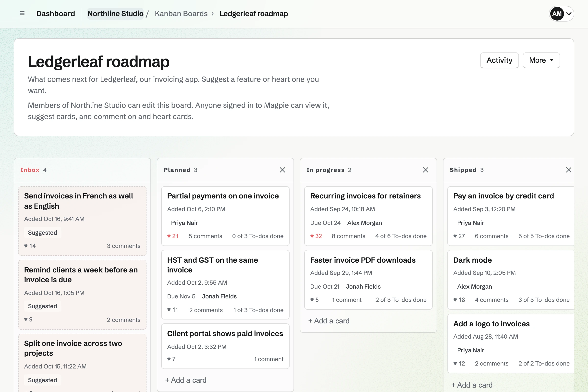Go to Dashboard

(x=56, y=13)
